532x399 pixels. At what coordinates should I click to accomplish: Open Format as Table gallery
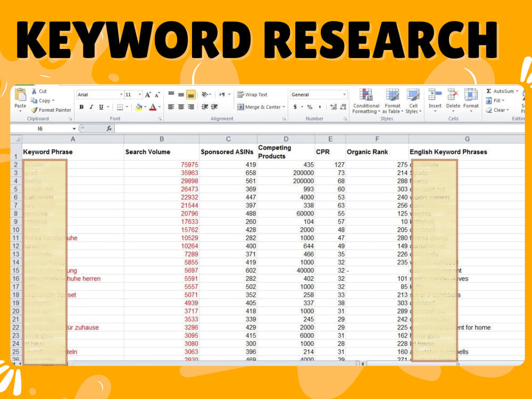point(393,101)
